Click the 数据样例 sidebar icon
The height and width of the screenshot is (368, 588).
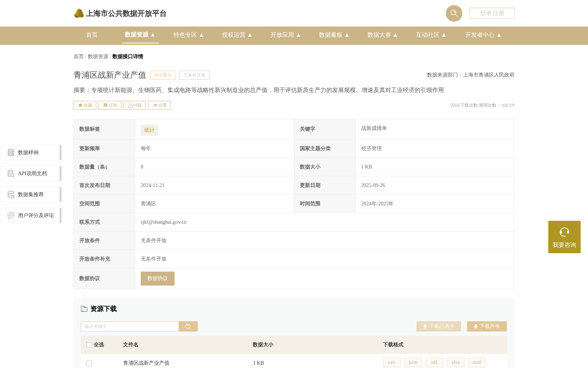tap(11, 152)
